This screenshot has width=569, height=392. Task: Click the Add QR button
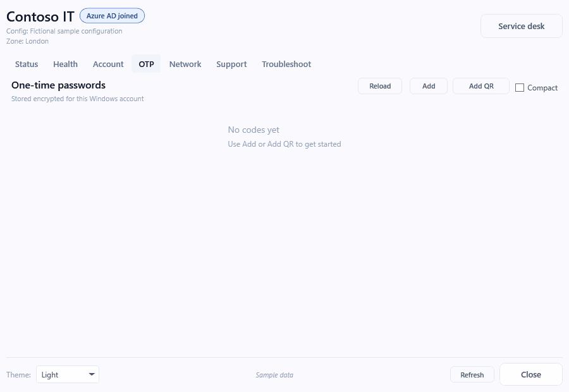[x=481, y=86]
